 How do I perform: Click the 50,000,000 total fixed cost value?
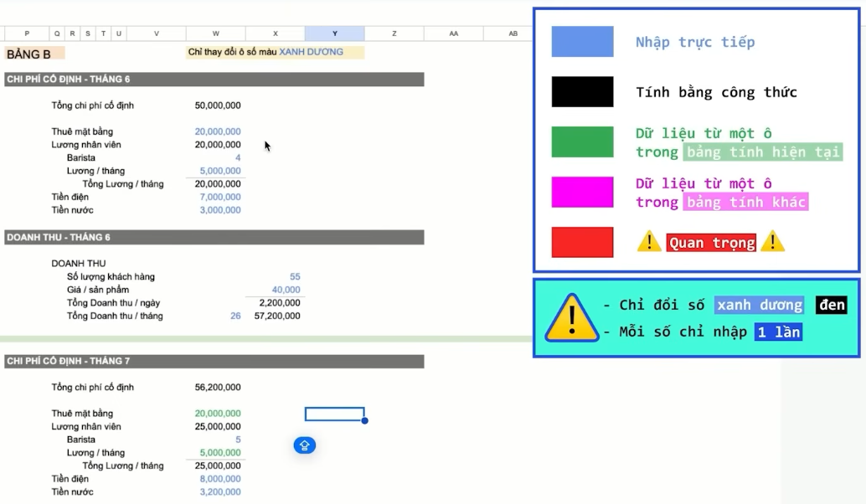(218, 105)
